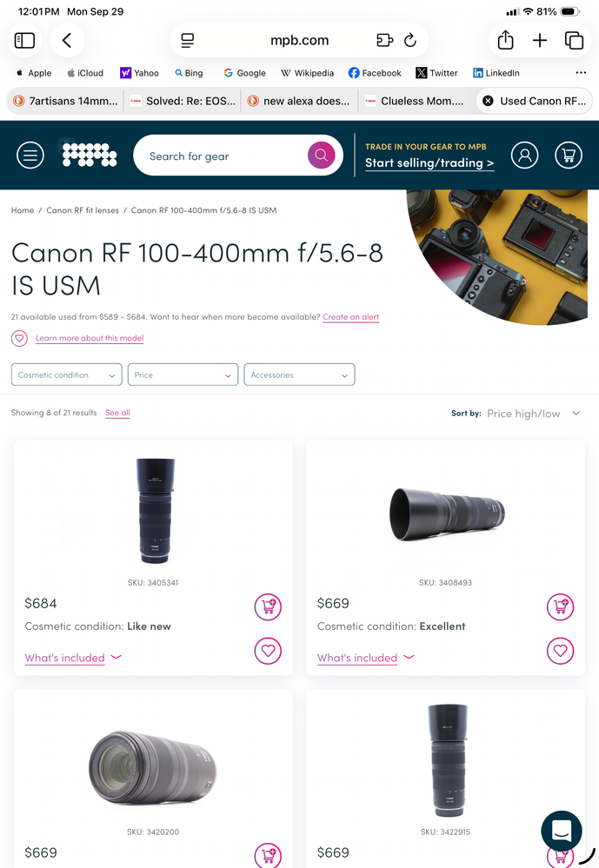Favorite the $684 lens with heart icon
599x868 pixels.
268,651
